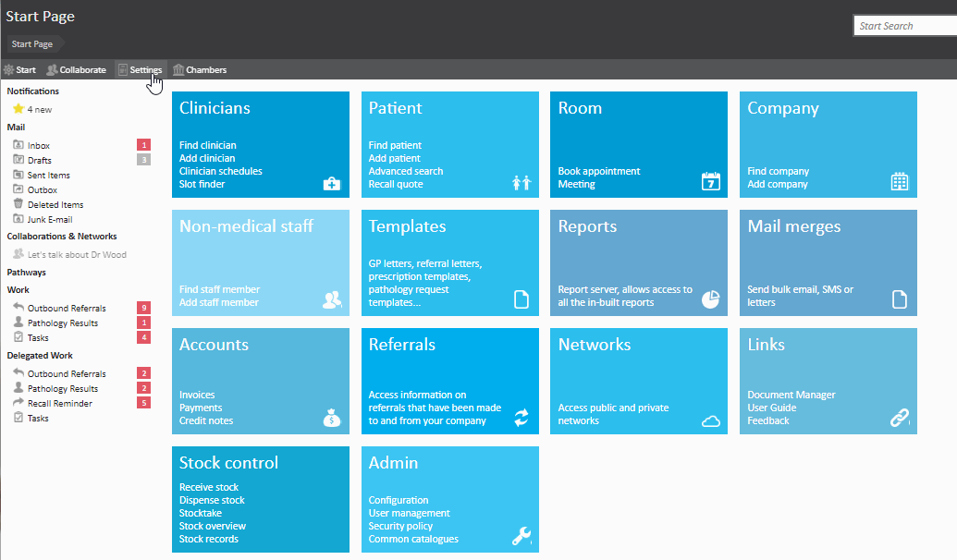Click the Work Outbound Referrals badge showing 9
This screenshot has height=560, width=957.
click(x=143, y=308)
